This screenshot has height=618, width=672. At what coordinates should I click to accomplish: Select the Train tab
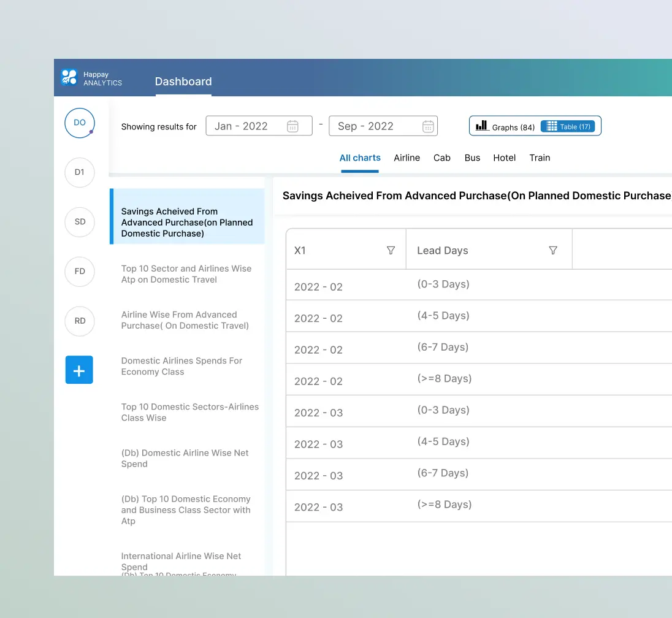tap(540, 158)
